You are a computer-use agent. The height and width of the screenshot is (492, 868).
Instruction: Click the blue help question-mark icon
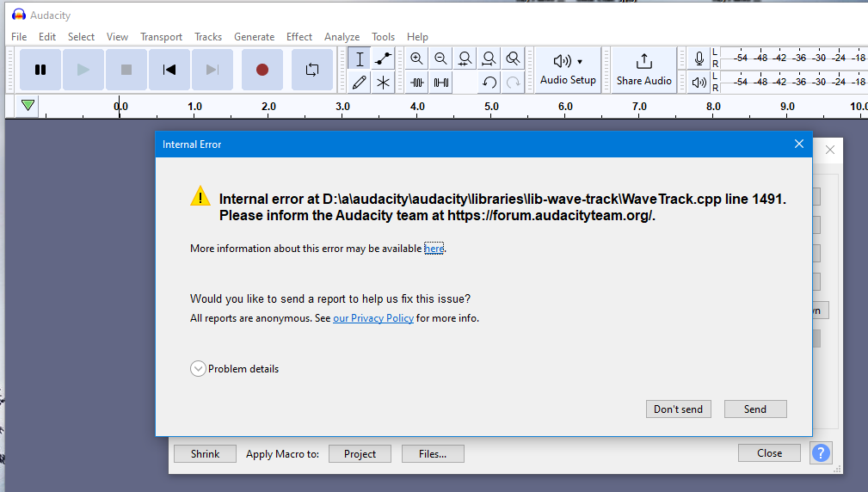pyautogui.click(x=821, y=452)
